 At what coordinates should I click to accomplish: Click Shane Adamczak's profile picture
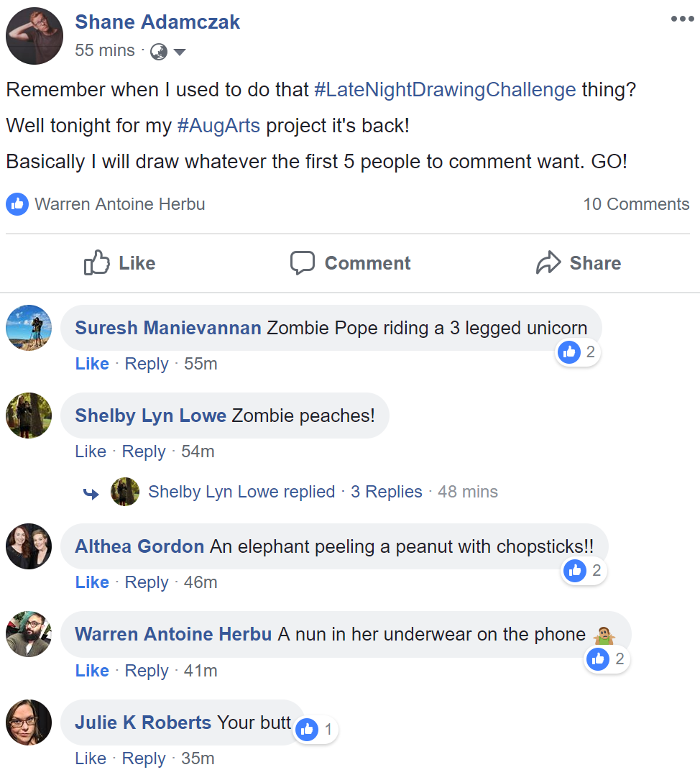(34, 36)
